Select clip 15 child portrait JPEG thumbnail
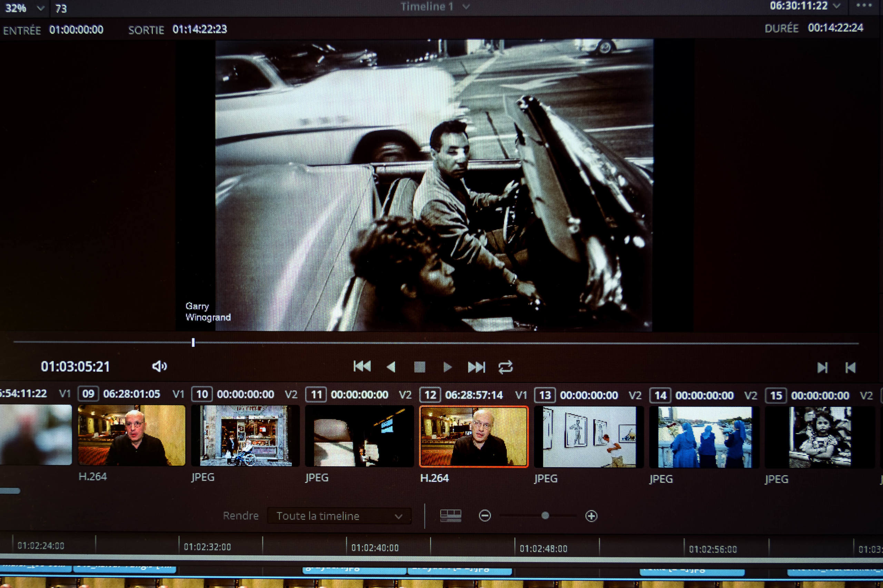Image resolution: width=883 pixels, height=588 pixels. (x=820, y=438)
